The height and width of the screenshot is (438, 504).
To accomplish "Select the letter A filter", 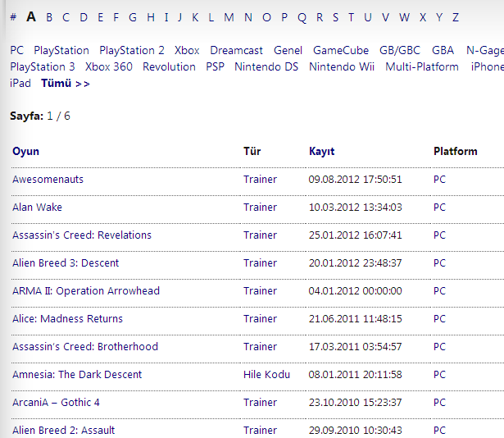I will click(x=31, y=16).
